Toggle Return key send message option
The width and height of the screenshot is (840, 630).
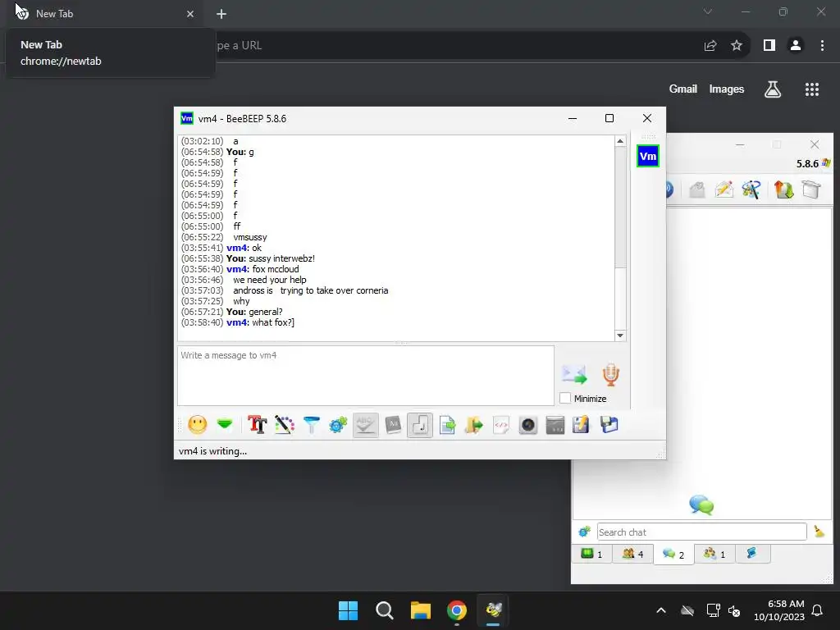click(x=419, y=425)
